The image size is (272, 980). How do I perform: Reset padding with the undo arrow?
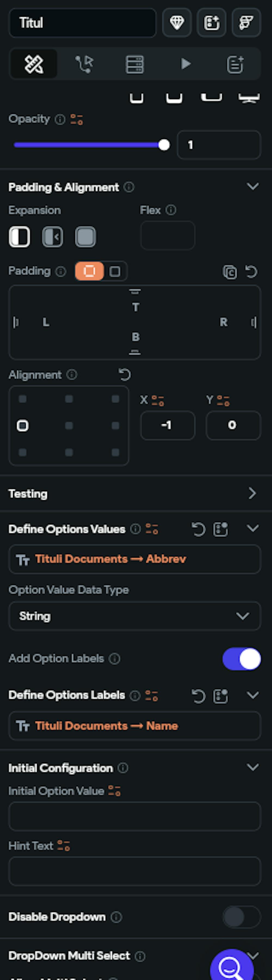point(251,272)
